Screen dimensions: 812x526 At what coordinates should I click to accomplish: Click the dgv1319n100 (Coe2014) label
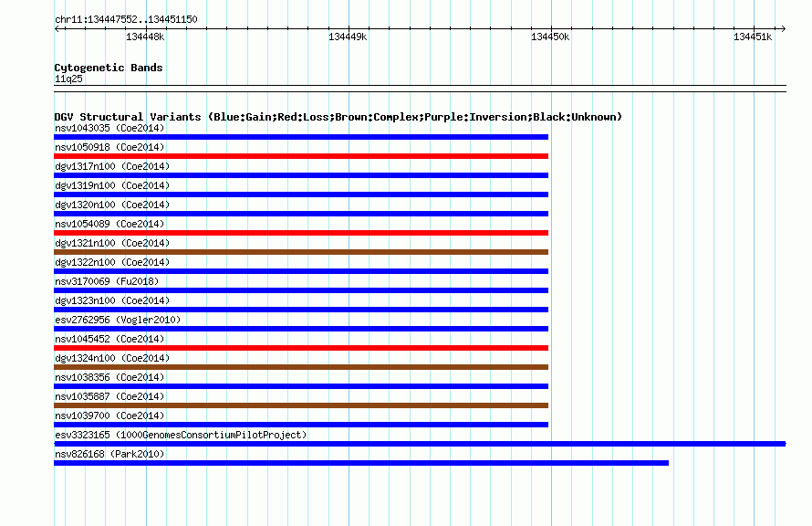[112, 185]
